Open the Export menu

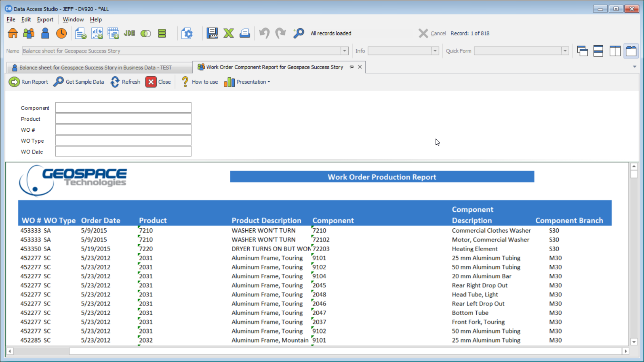(45, 19)
